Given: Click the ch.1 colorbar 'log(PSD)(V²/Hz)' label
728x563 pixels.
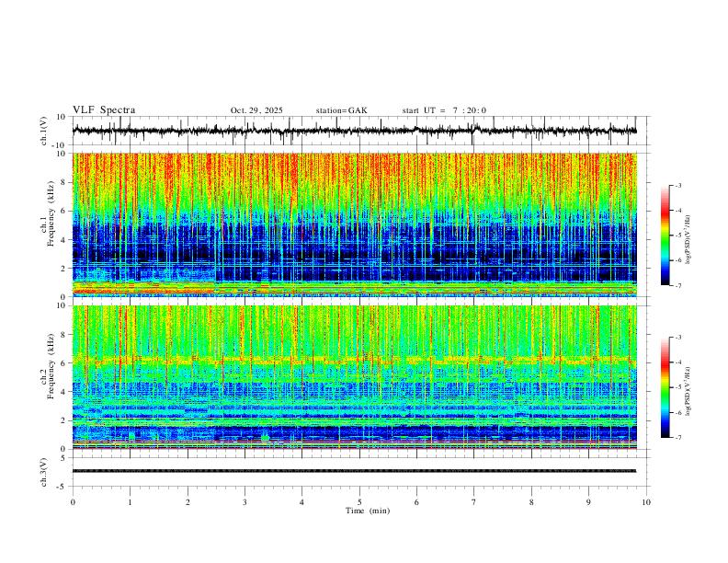Looking at the screenshot, I should click(688, 240).
